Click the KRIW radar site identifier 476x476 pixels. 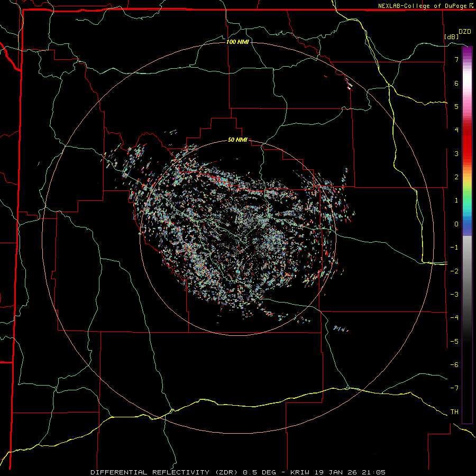[300, 472]
